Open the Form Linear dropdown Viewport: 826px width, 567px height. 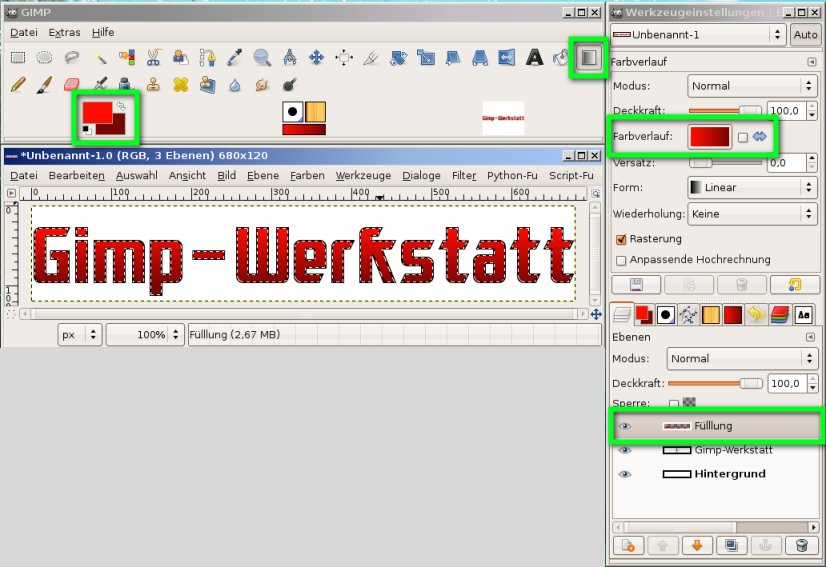pyautogui.click(x=752, y=188)
